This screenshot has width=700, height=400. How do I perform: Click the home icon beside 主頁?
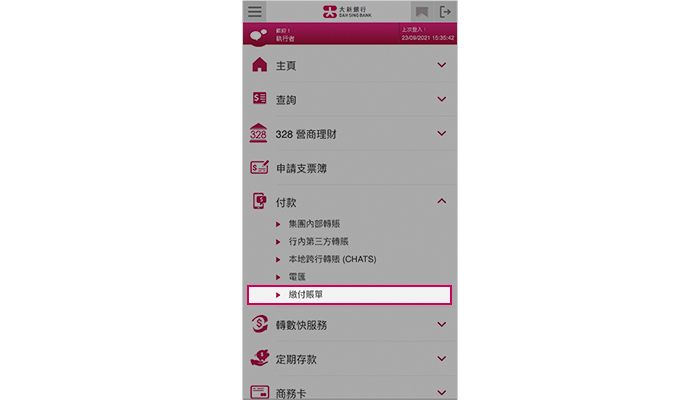click(x=259, y=65)
